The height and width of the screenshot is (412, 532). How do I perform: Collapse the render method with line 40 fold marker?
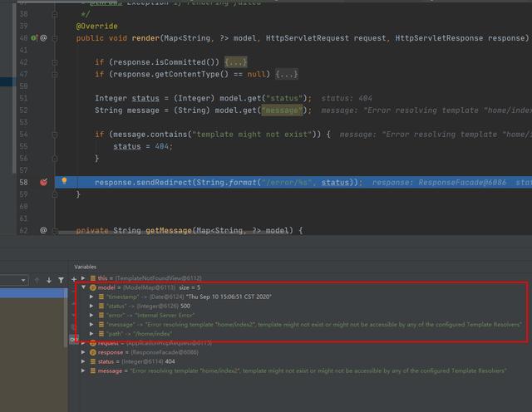(55, 38)
